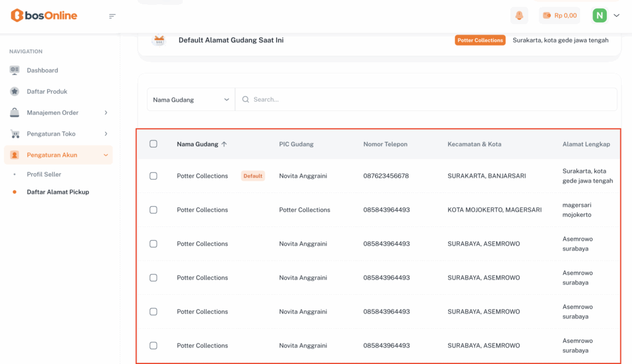Screen dimensions: 632x364
Task: Toggle the sidebar hamburger menu icon
Action: [112, 16]
